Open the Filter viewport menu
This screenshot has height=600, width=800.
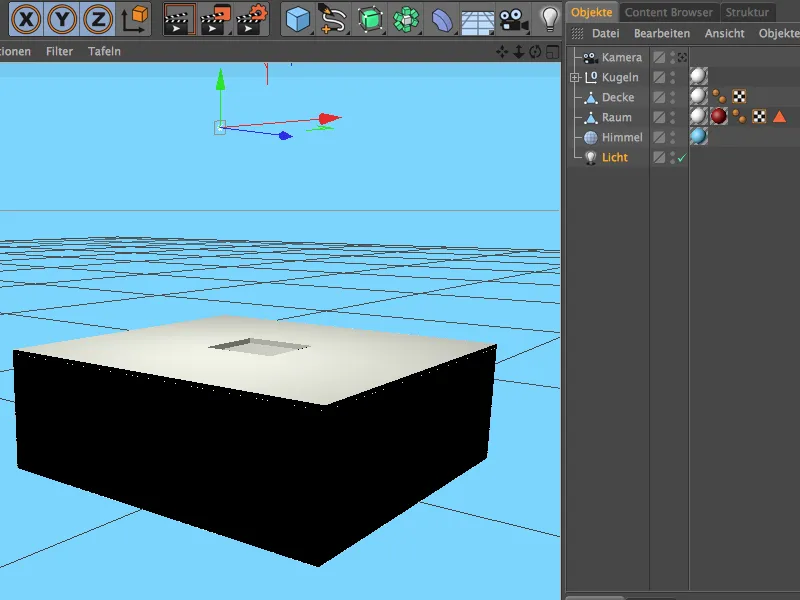coord(59,51)
